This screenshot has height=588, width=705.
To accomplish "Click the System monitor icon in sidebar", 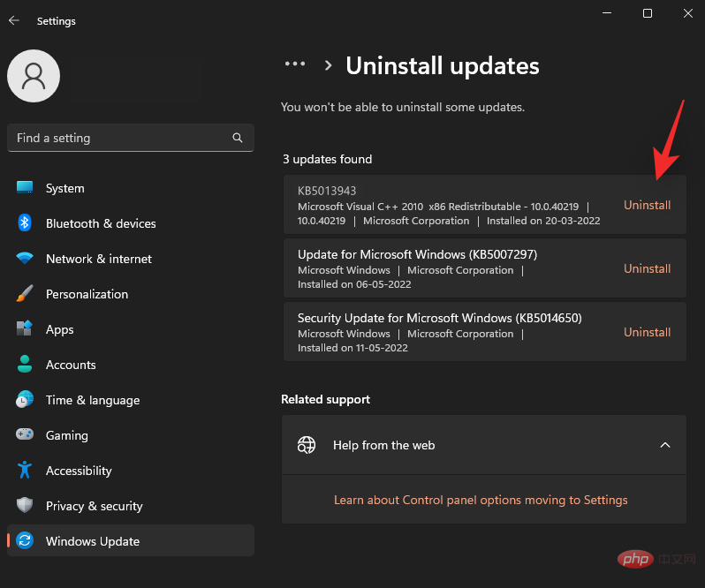I will coord(25,188).
